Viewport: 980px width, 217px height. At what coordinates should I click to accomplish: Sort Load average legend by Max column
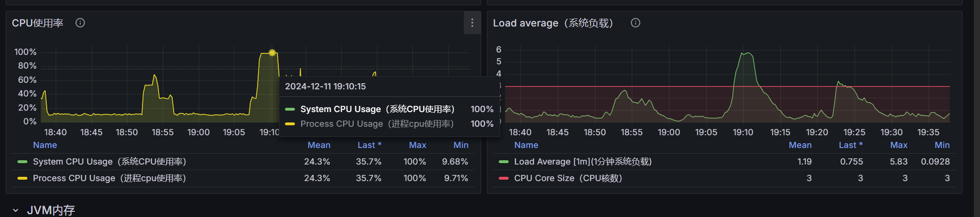(x=899, y=145)
